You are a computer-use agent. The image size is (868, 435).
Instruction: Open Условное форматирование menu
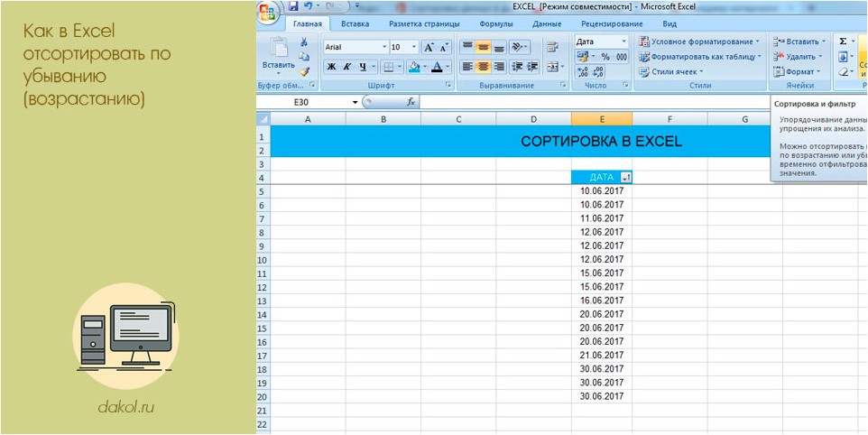coord(699,42)
